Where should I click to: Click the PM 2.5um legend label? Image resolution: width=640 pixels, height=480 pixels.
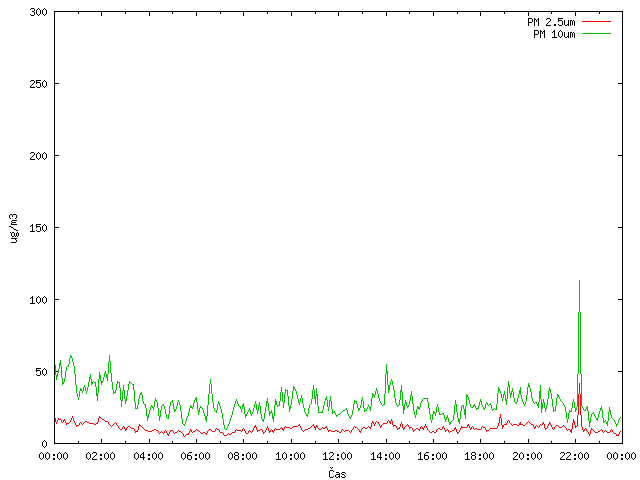[551, 22]
